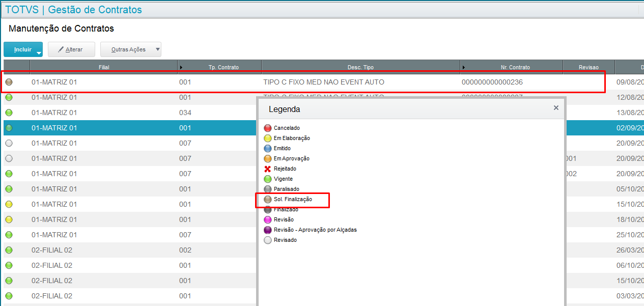
Task: Click the brown Sol. Finalização legend icon
Action: point(268,200)
